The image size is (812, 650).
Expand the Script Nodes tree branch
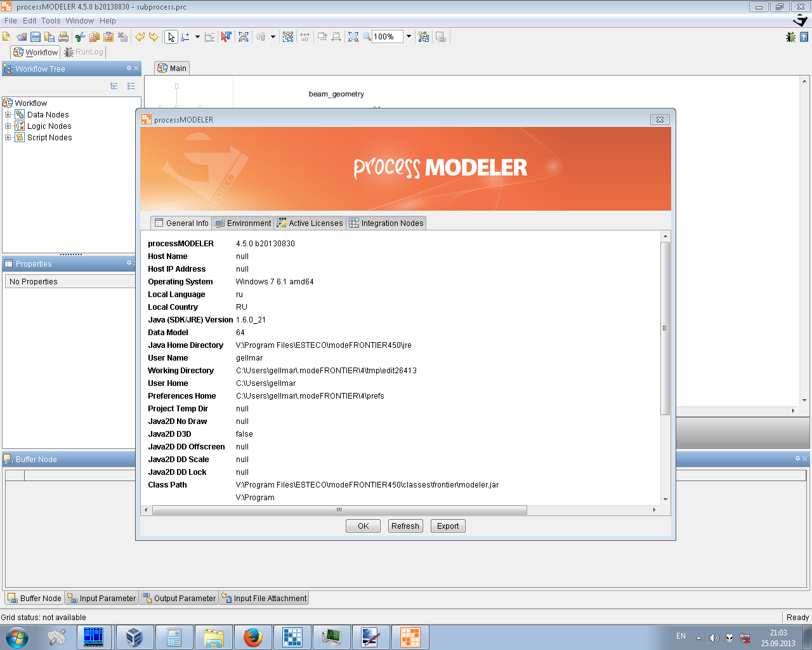pos(8,138)
